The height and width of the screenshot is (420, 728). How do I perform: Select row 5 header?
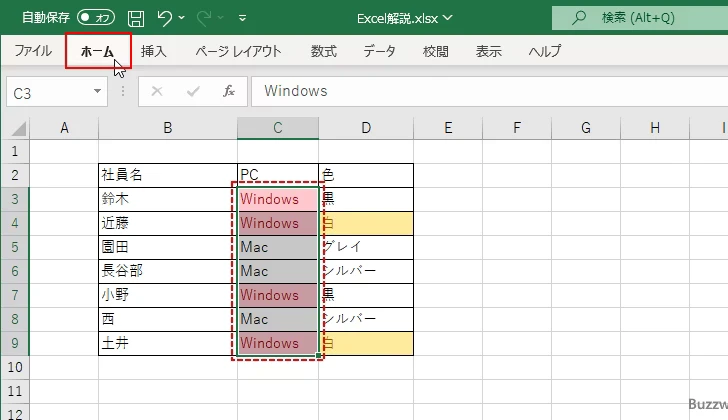coord(15,247)
